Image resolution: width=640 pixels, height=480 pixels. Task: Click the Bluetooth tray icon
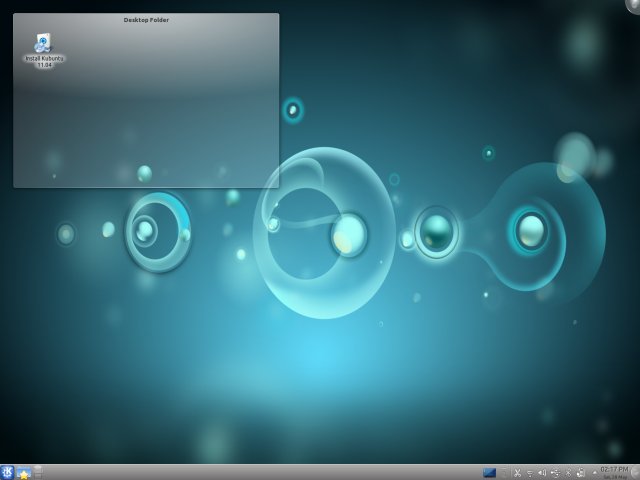568,473
